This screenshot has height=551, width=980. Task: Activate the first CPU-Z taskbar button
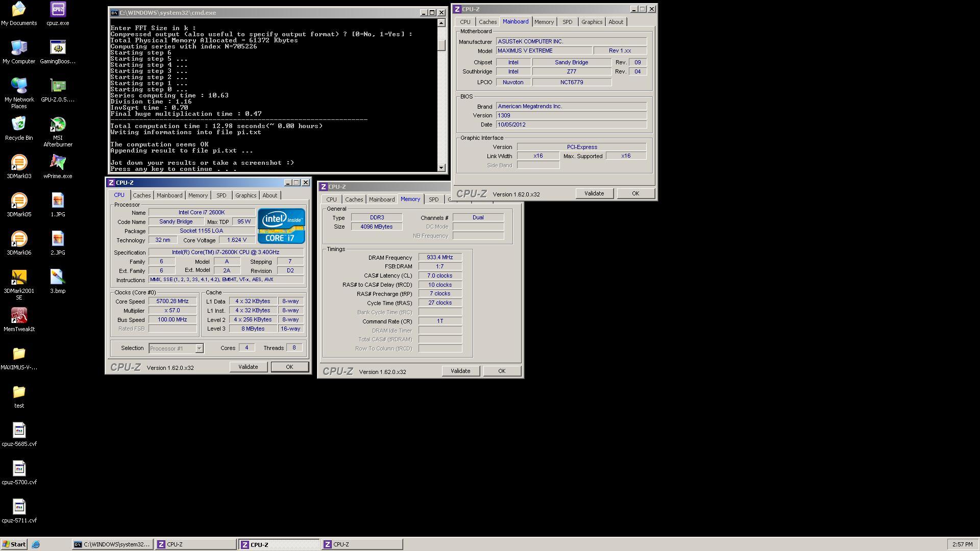click(195, 544)
